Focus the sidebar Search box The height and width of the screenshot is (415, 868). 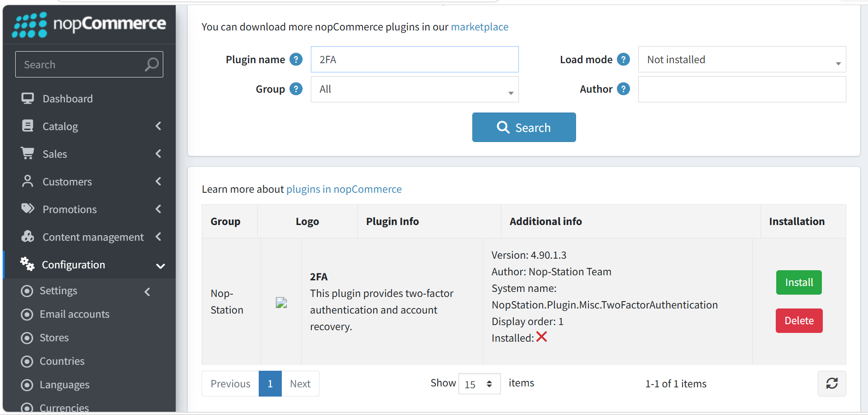point(89,65)
